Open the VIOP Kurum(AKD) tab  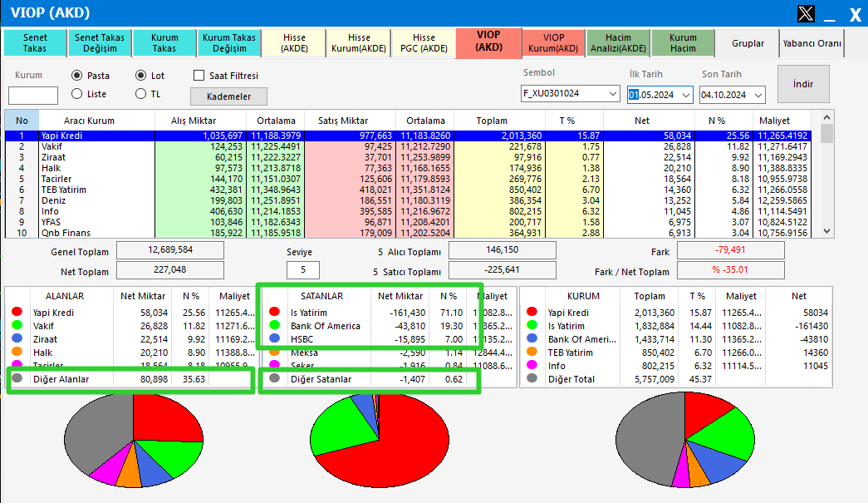pos(553,43)
